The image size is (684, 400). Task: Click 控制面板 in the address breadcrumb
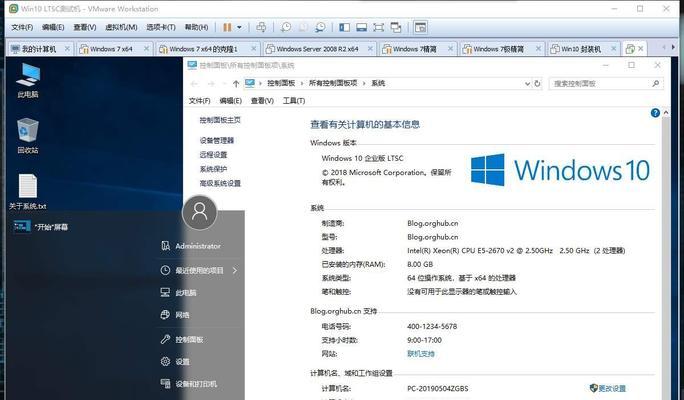click(x=281, y=83)
